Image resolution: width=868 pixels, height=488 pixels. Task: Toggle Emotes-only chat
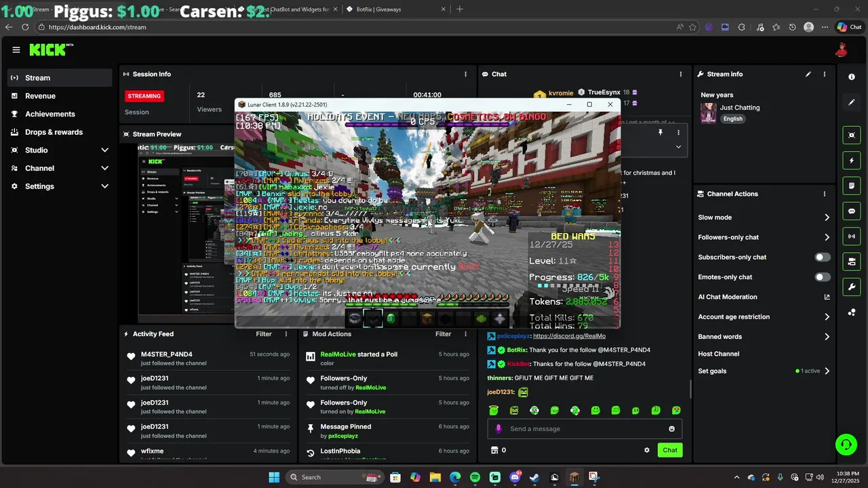coord(822,277)
